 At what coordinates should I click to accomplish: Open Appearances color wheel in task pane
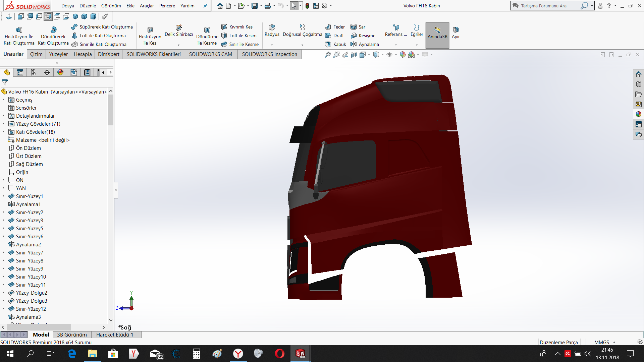click(638, 114)
